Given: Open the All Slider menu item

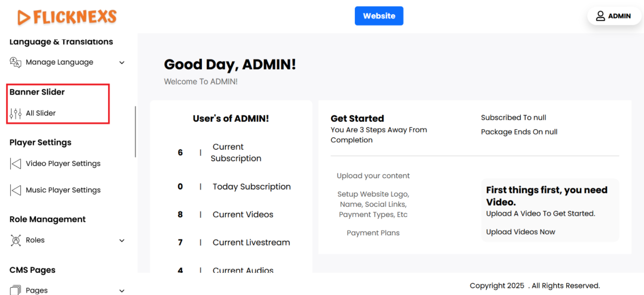Looking at the screenshot, I should (41, 113).
